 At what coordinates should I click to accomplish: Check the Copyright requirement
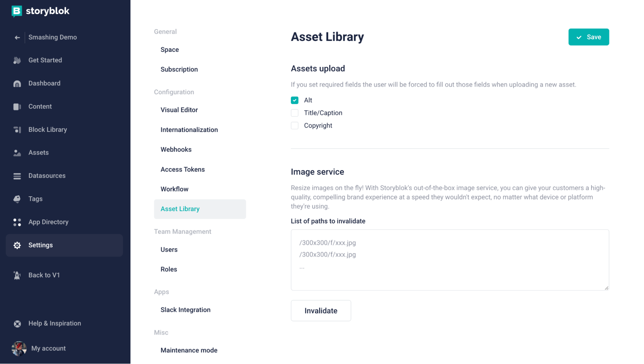[x=294, y=126]
